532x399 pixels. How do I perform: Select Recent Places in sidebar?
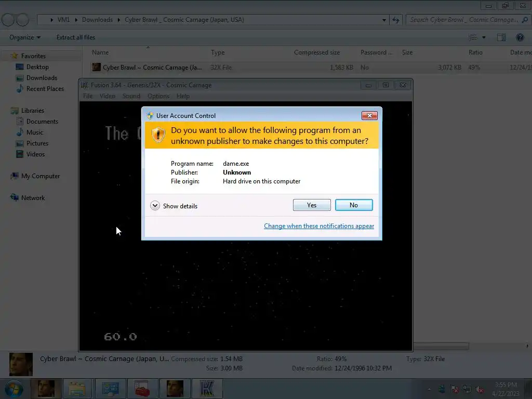(x=45, y=88)
